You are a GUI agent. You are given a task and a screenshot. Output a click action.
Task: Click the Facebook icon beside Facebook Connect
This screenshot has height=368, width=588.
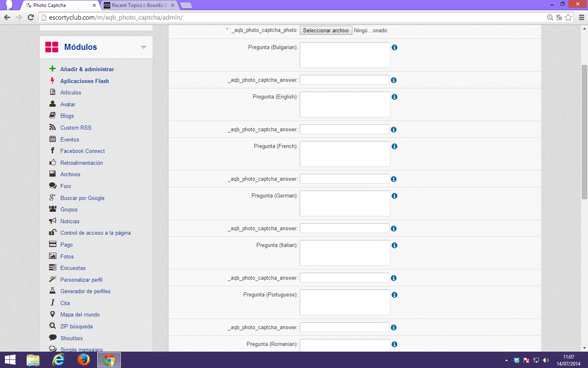(52, 150)
